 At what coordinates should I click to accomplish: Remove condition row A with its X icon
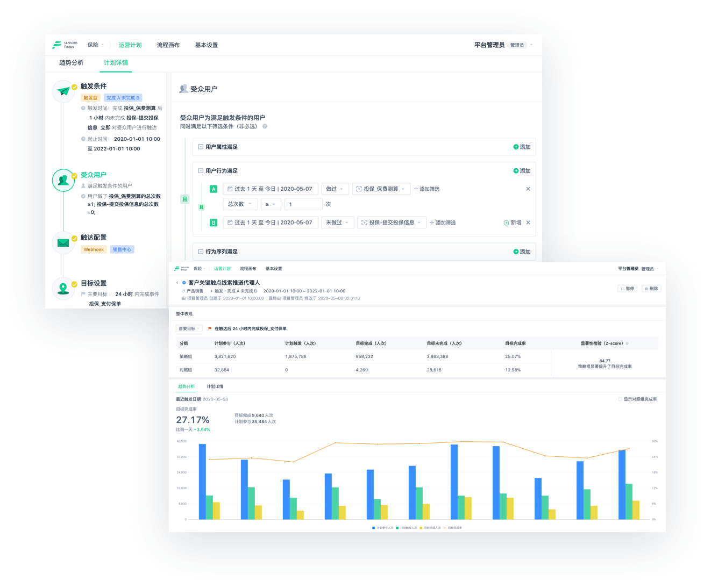point(528,189)
